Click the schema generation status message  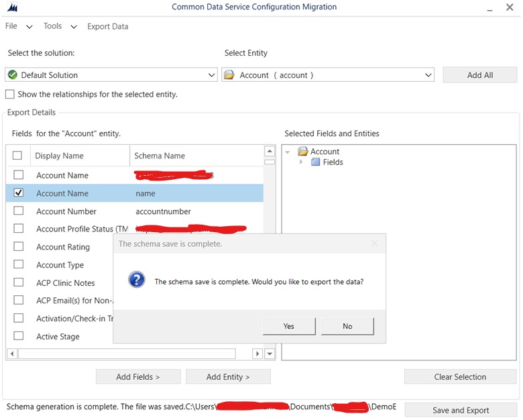(x=201, y=407)
